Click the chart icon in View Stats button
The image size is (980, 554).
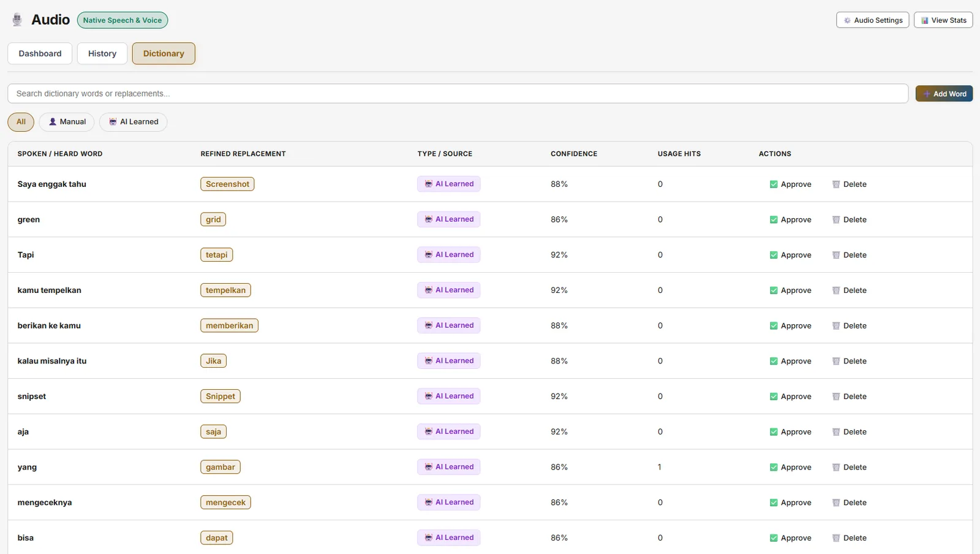[x=925, y=20]
